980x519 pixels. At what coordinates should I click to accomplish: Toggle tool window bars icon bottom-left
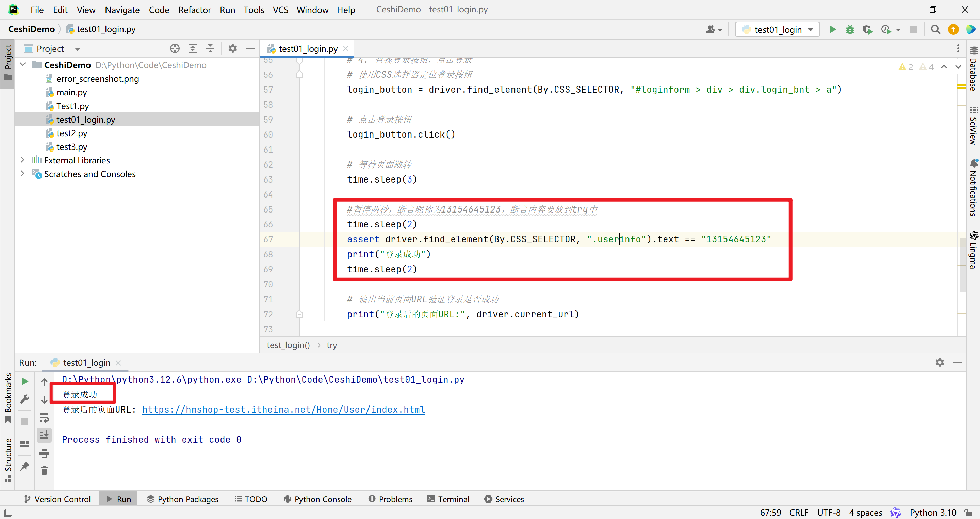tap(7, 513)
